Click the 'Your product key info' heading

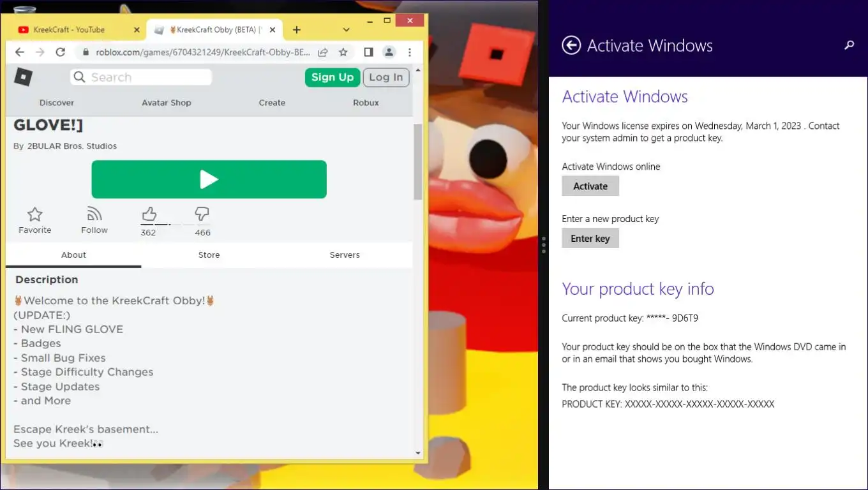[x=638, y=289]
